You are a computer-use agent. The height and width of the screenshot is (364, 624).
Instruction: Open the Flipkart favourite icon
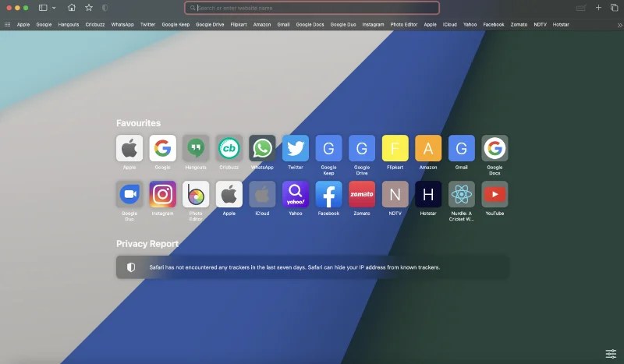(x=395, y=148)
